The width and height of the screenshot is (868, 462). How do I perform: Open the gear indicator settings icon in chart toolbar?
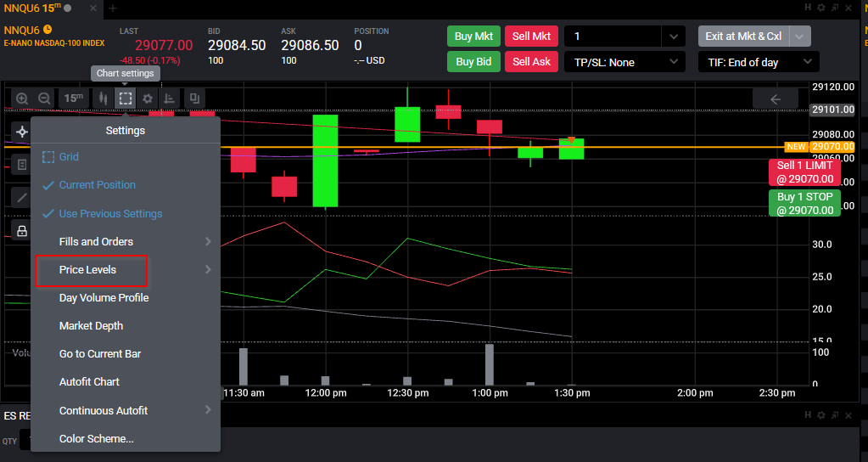coord(148,99)
